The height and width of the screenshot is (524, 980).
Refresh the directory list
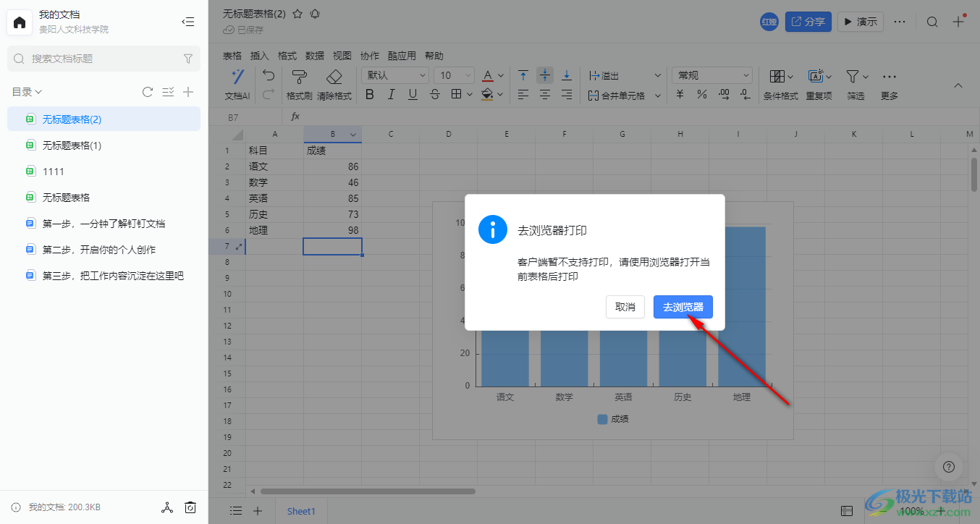[x=148, y=92]
